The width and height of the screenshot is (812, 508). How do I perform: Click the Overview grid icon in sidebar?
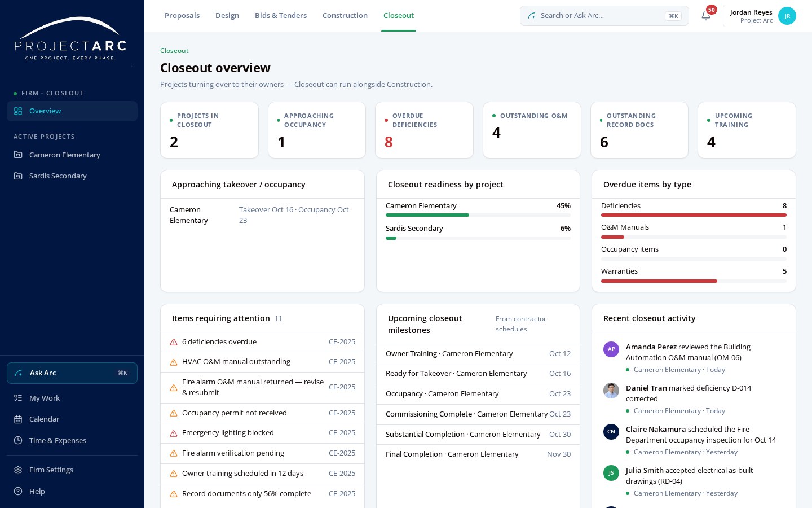[x=18, y=111]
